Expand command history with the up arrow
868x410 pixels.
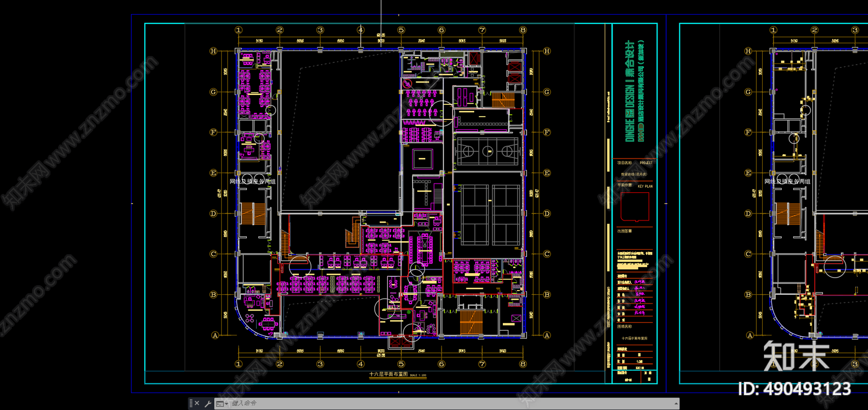point(675,403)
